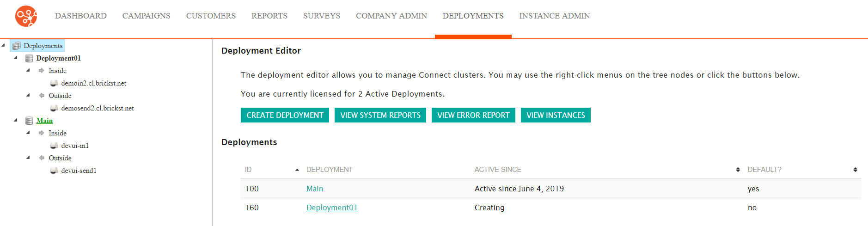
Task: Open the Deployment01 link in table
Action: point(332,208)
